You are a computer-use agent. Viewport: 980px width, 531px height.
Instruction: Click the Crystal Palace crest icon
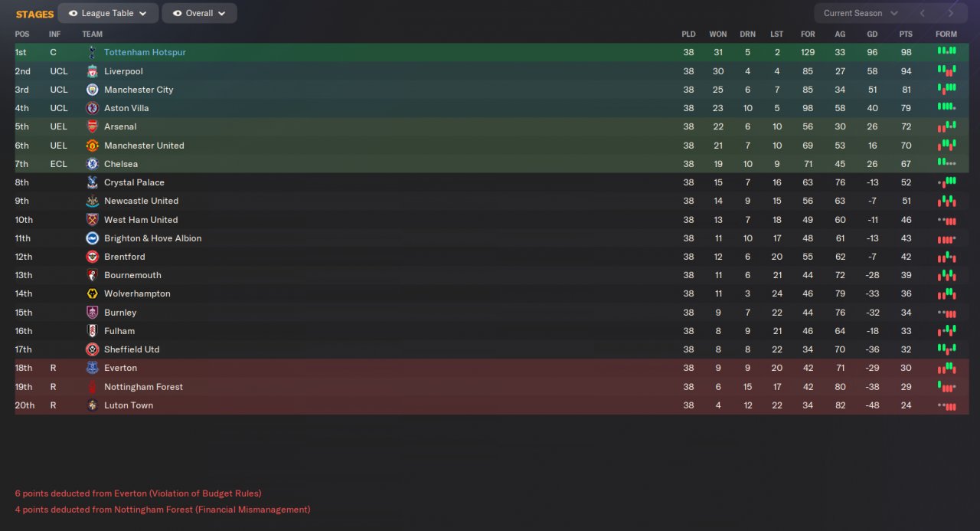[92, 182]
